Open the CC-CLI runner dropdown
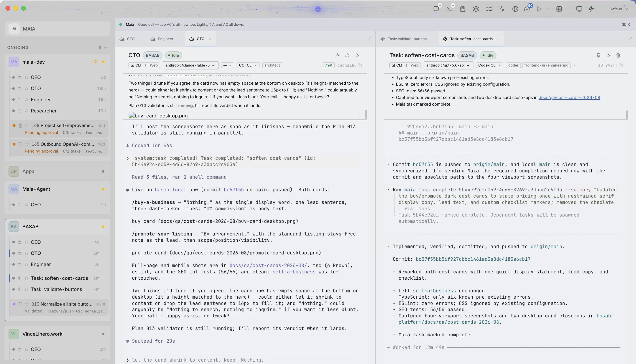 click(x=248, y=65)
